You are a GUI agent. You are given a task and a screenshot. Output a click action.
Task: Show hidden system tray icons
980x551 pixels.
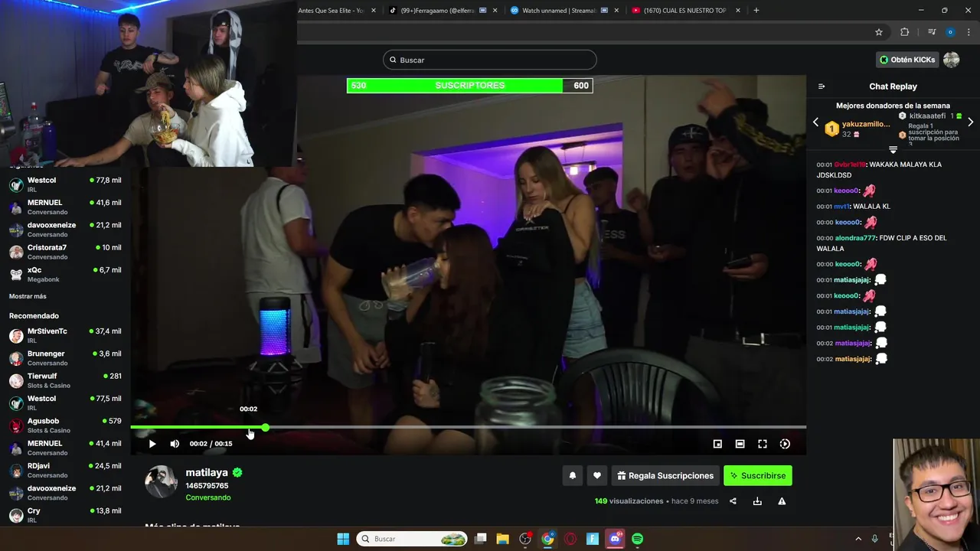point(858,539)
